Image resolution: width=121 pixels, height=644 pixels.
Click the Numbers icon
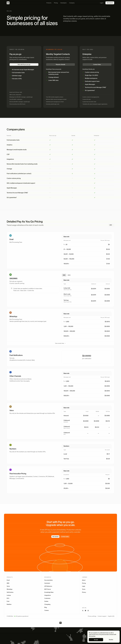11,445
